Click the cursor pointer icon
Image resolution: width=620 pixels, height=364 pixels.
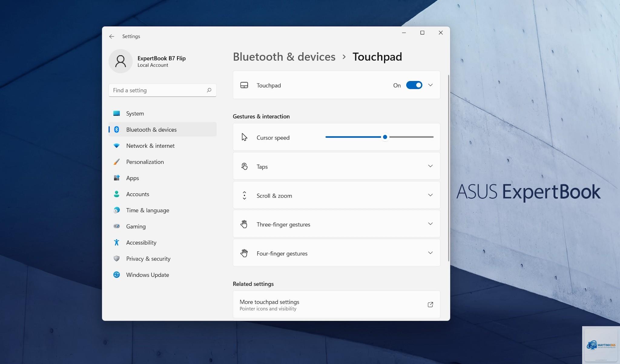244,137
